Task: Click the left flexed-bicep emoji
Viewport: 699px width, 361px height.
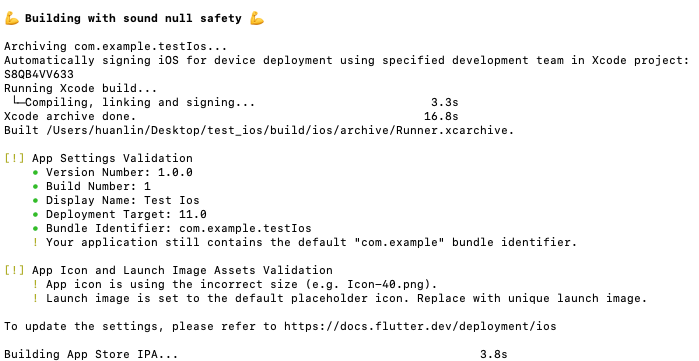Action: (12, 18)
